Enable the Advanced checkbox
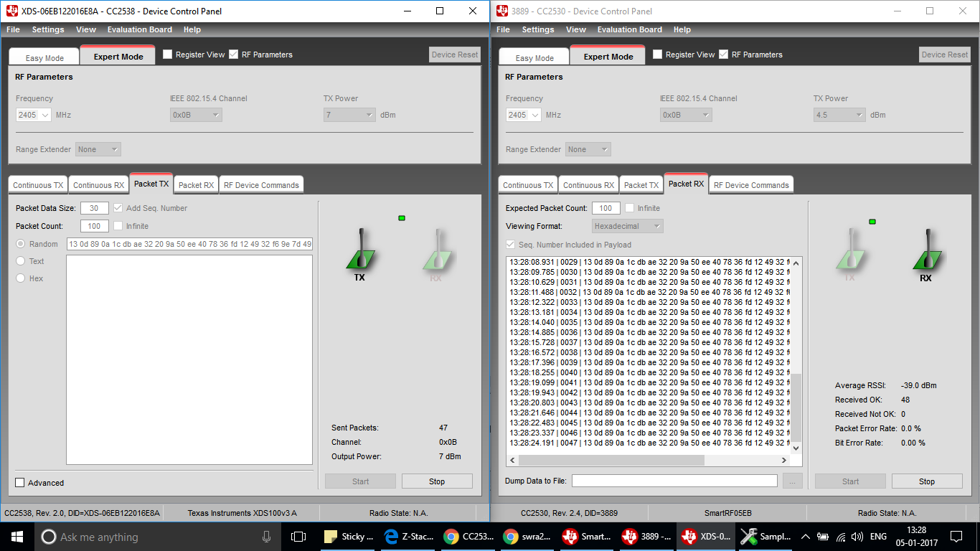 20,483
